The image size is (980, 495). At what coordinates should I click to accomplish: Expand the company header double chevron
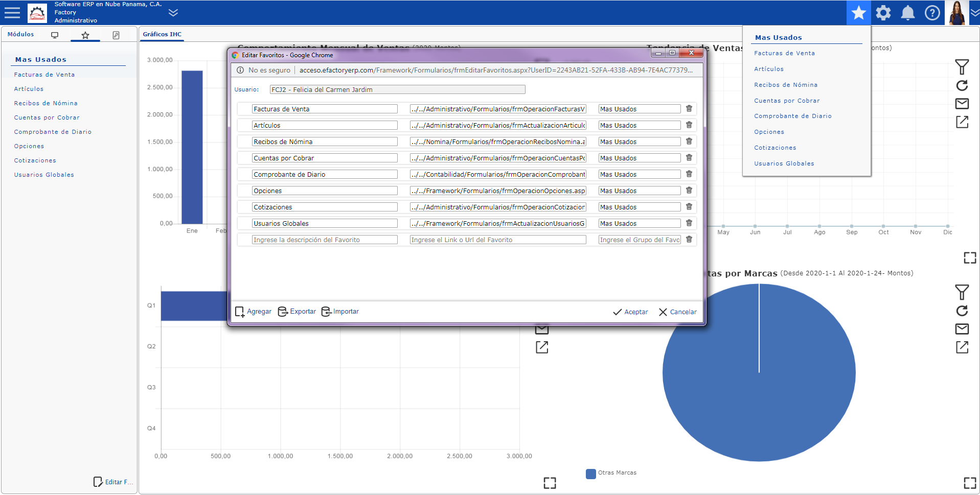point(173,12)
